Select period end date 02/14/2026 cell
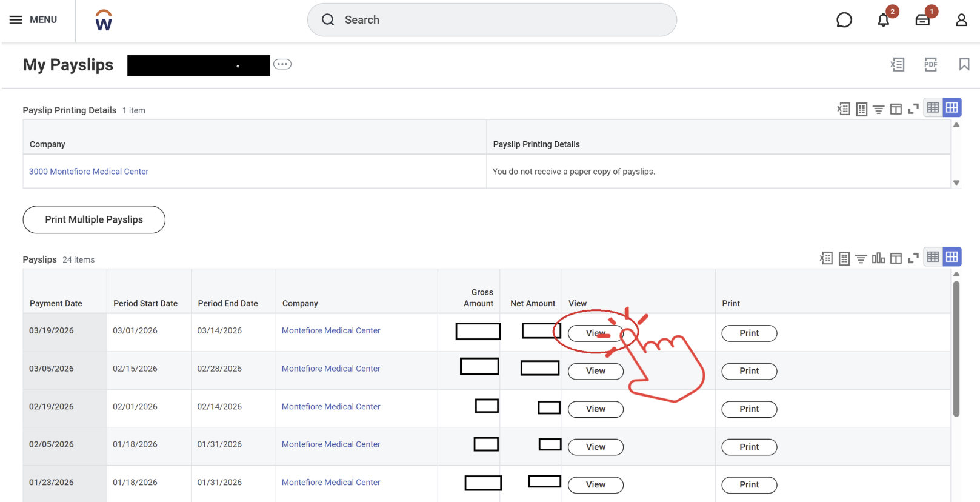The image size is (980, 502). 233,409
